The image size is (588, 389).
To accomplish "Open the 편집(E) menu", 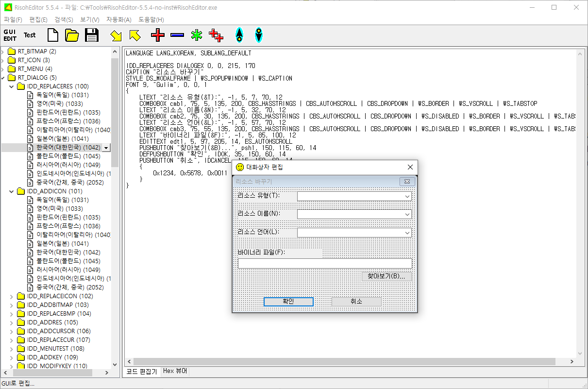I will (x=38, y=19).
